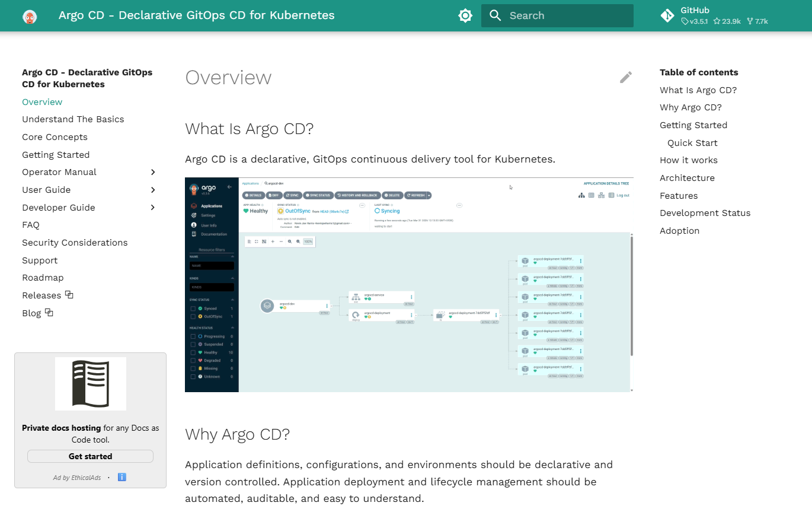
Task: Open the Releases external link
Action: (47, 295)
